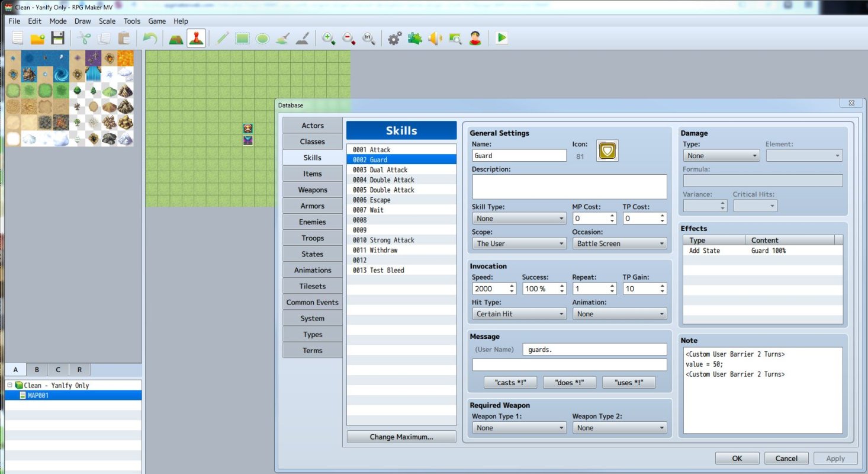Viewport: 868px width, 474px height.
Task: Click the Cut scissors icon
Action: (83, 39)
